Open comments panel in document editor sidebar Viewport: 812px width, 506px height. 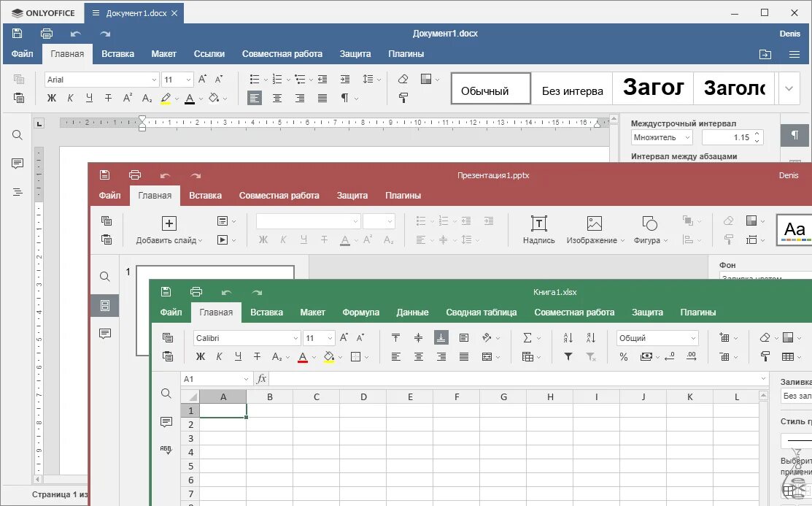tap(17, 164)
